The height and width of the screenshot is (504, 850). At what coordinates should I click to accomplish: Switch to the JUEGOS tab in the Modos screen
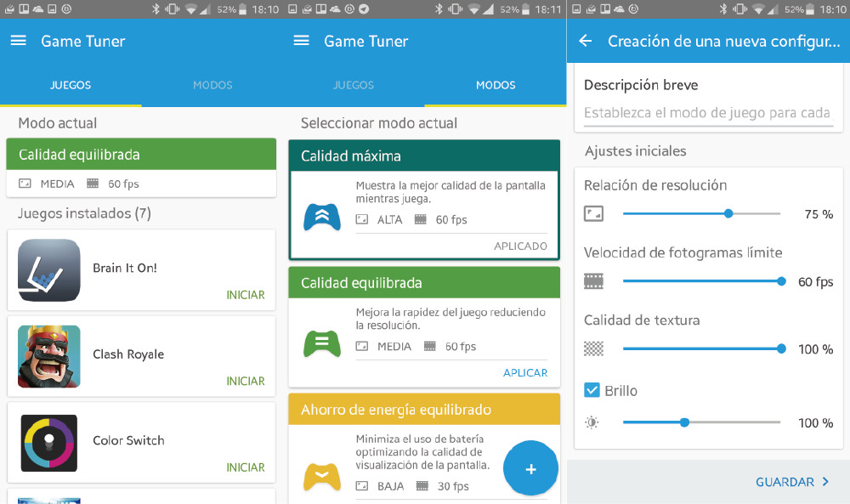tap(354, 85)
